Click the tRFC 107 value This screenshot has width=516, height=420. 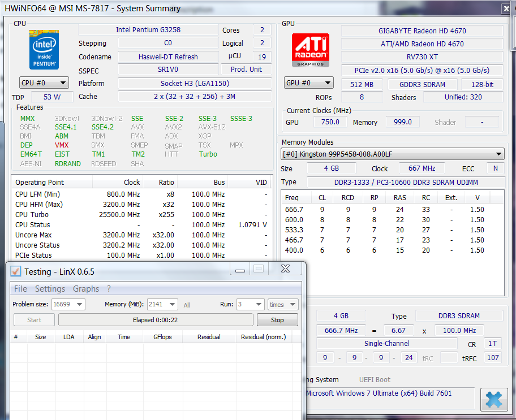click(493, 357)
